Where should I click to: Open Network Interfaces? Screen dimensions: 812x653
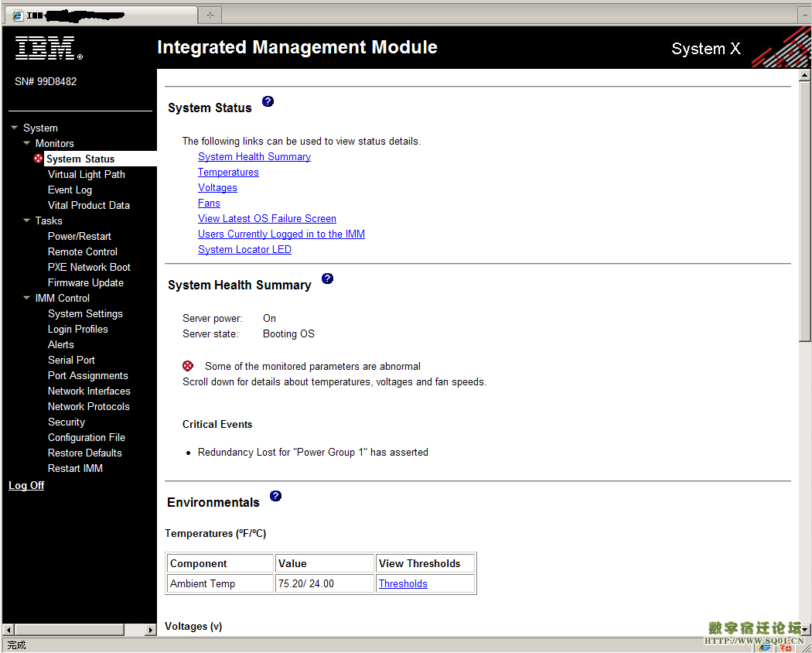click(x=89, y=391)
